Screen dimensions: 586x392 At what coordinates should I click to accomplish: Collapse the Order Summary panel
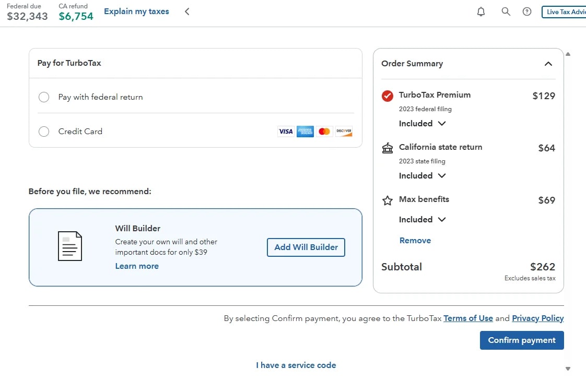[548, 63]
